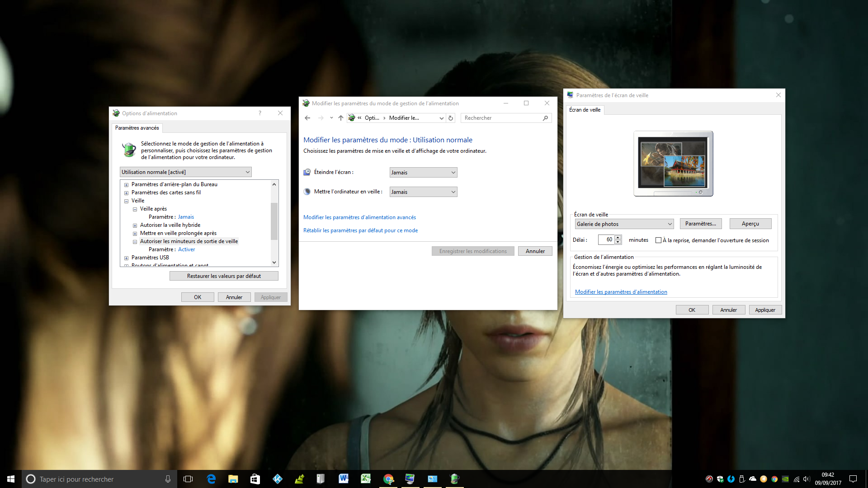Viewport: 868px width, 488px height.
Task: Click the up arrow navigation icon
Action: pyautogui.click(x=341, y=118)
